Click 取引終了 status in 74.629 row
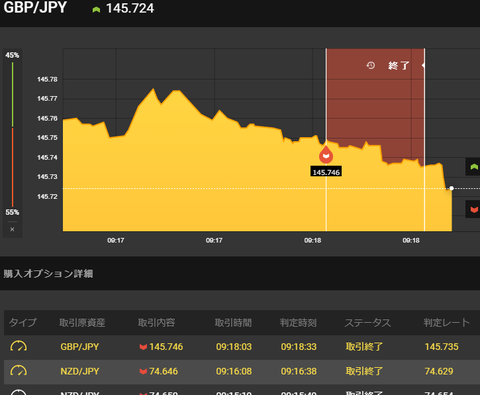 point(364,371)
